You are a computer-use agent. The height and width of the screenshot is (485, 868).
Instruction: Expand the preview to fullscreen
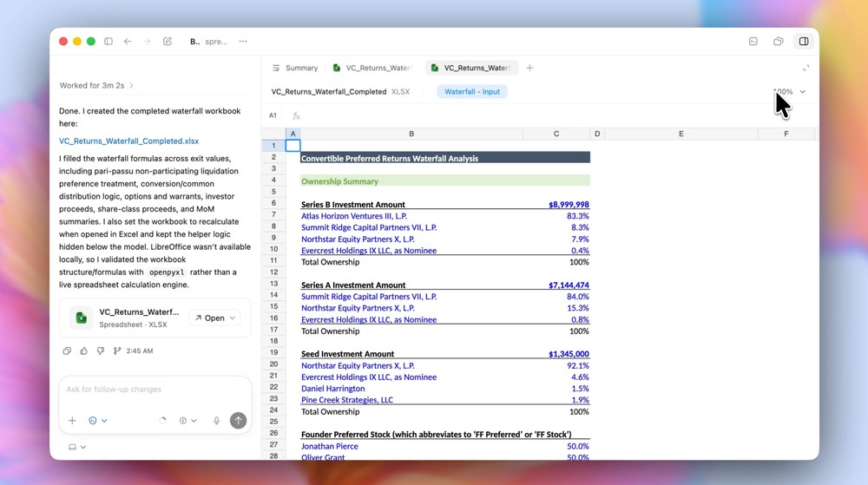pyautogui.click(x=806, y=68)
